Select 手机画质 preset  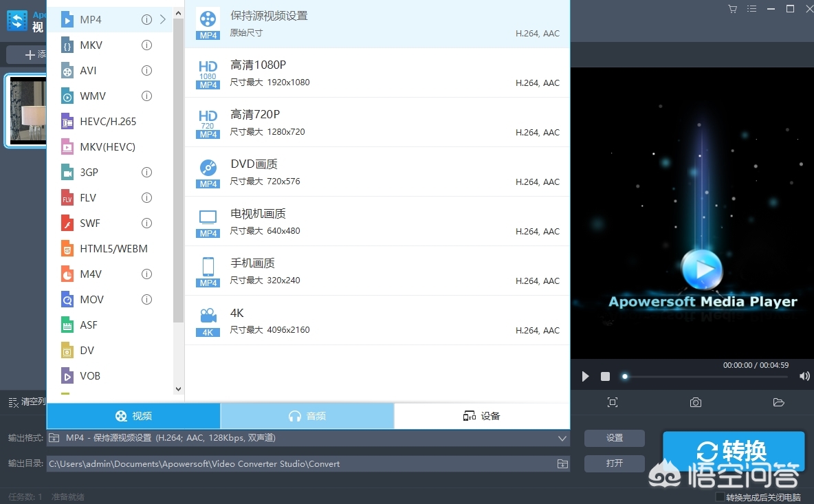coord(377,271)
